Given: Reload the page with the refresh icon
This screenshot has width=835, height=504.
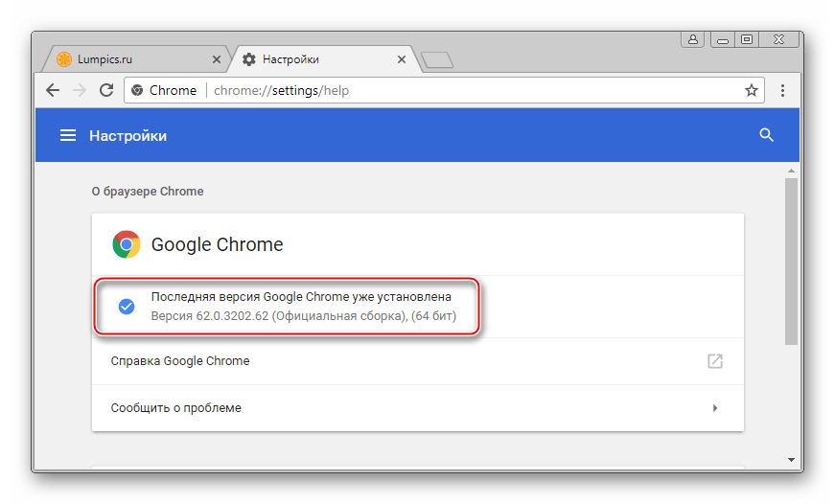Looking at the screenshot, I should (x=106, y=90).
